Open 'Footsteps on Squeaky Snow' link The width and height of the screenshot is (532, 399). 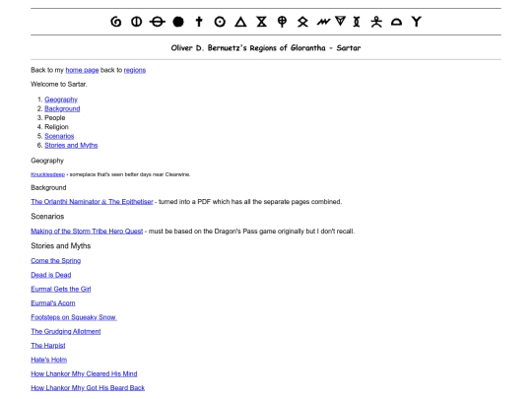(74, 317)
